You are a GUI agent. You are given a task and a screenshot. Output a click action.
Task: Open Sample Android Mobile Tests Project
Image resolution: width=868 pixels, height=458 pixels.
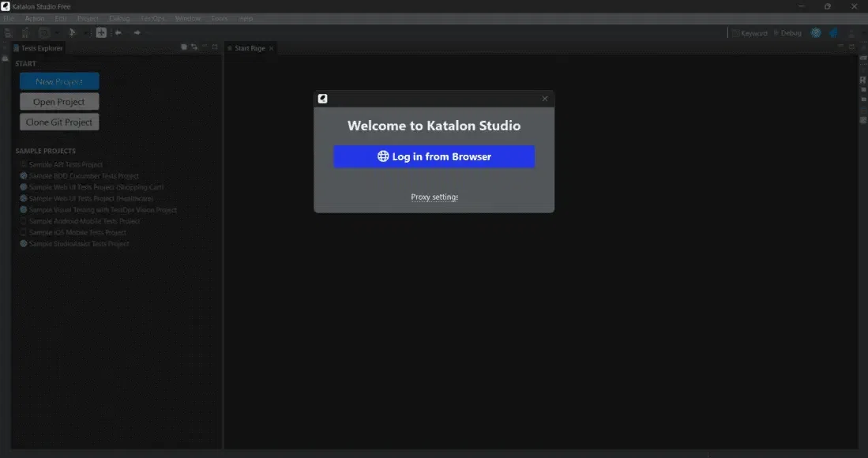(85, 220)
